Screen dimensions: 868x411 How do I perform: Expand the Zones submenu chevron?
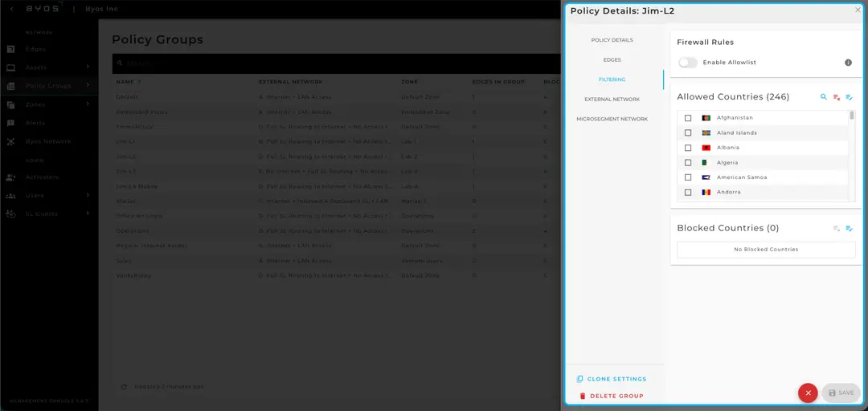[x=88, y=104]
